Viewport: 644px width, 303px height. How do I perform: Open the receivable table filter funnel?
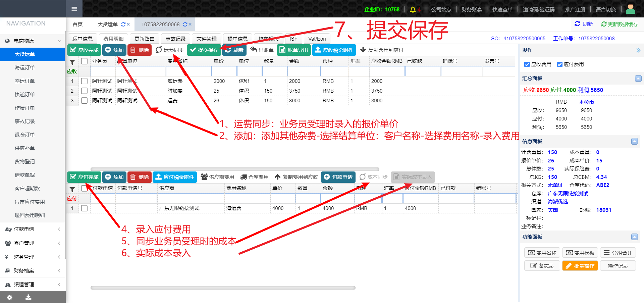pyautogui.click(x=72, y=62)
